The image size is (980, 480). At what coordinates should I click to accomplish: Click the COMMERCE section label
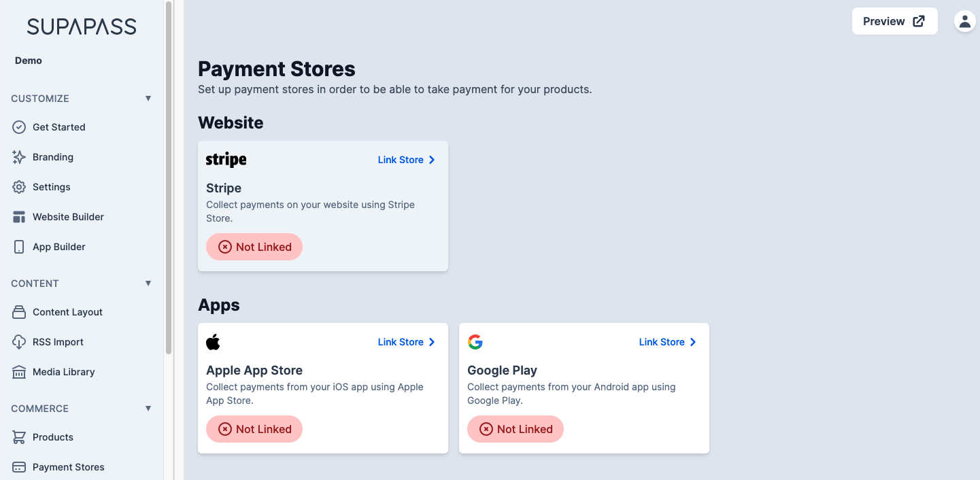coord(39,409)
